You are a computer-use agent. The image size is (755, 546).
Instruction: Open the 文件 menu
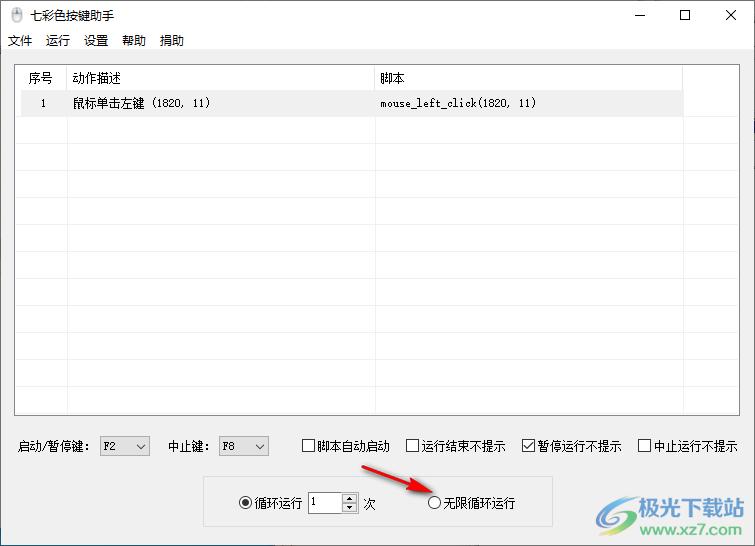coord(20,41)
